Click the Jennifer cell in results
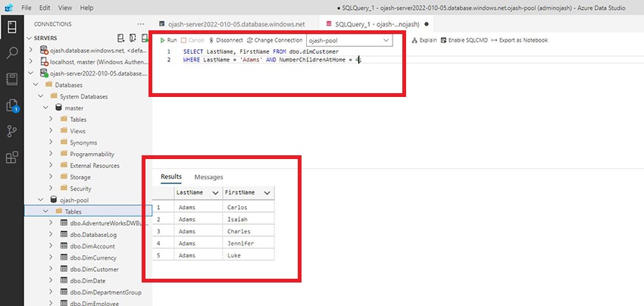This screenshot has height=306, width=644. coord(249,243)
